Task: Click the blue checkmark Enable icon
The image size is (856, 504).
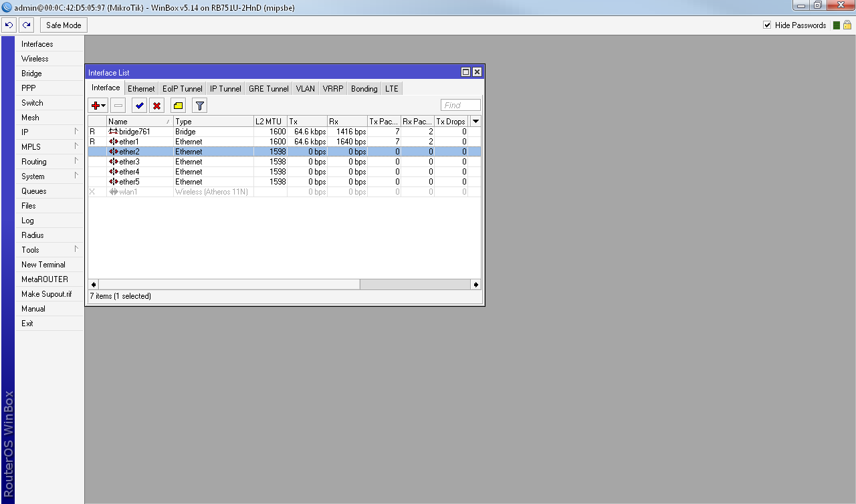Action: 139,106
